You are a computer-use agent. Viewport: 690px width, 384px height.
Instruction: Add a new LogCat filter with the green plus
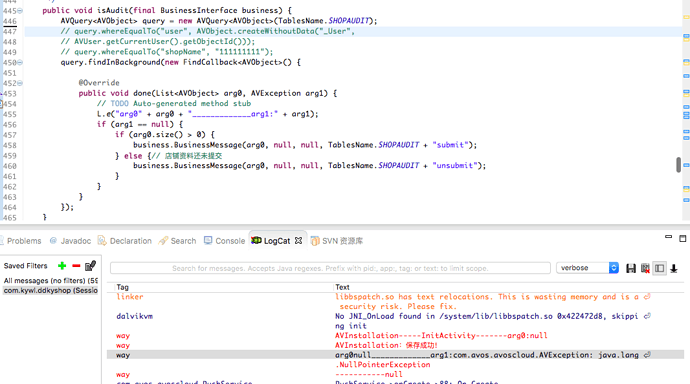pyautogui.click(x=62, y=266)
